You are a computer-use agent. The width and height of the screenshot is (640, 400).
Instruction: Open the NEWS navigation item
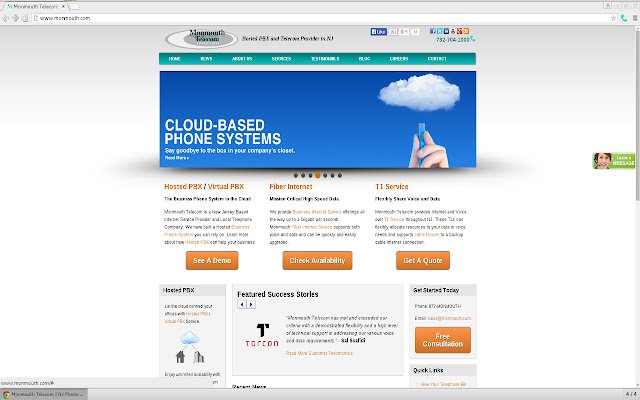pos(206,59)
